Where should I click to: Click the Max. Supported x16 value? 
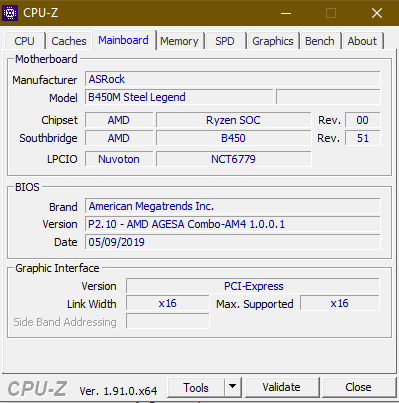coord(340,304)
